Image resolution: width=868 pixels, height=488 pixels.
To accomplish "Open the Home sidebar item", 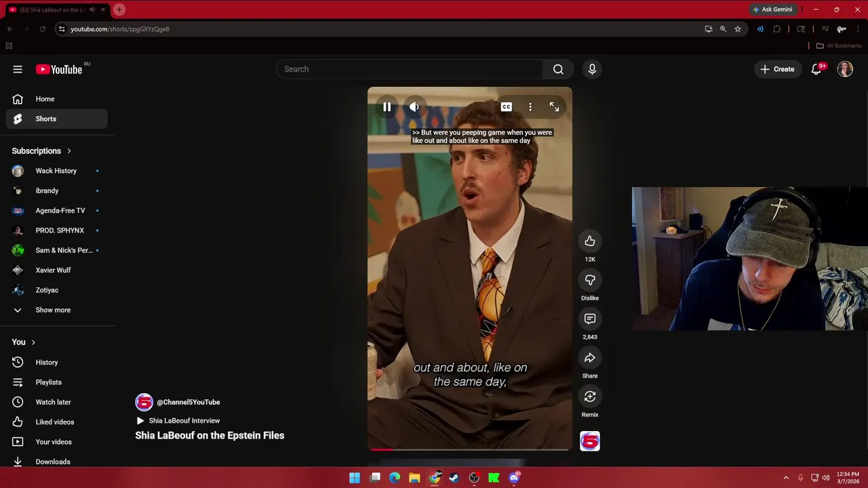I will point(57,99).
